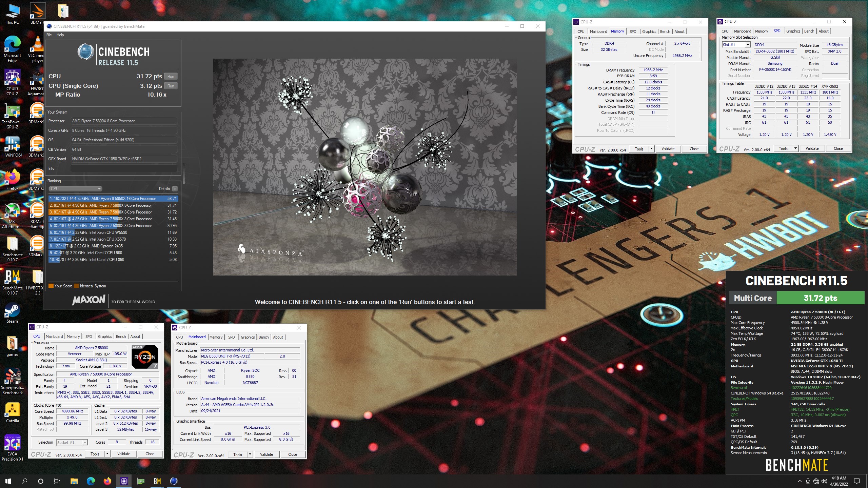Open Microsoft Edge desktop shortcut
This screenshot has width=868, height=488.
(x=12, y=49)
